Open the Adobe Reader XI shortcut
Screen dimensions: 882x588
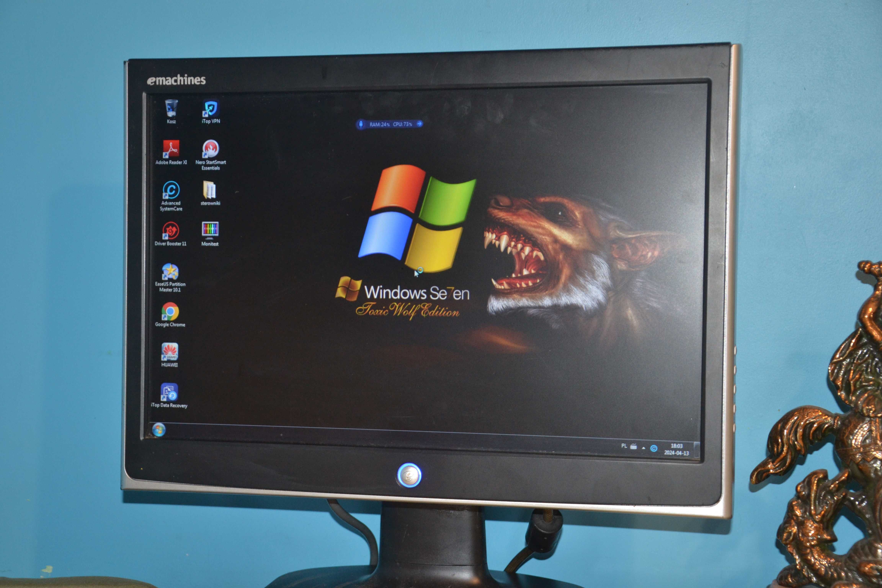171,152
